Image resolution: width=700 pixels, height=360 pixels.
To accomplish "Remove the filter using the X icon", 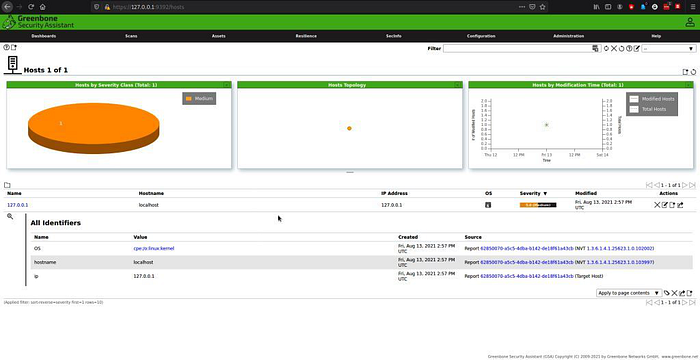I will point(614,48).
